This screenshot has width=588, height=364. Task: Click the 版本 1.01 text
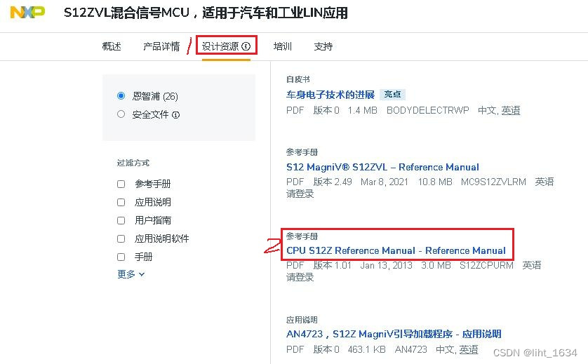coord(333,265)
